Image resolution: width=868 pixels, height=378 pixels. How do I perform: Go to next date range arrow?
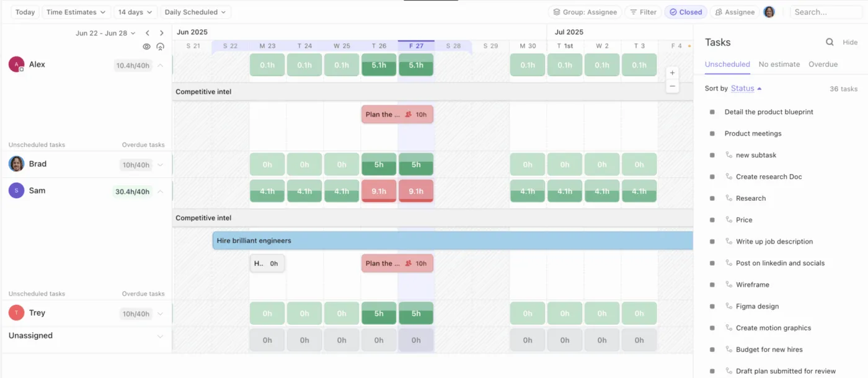(x=162, y=33)
